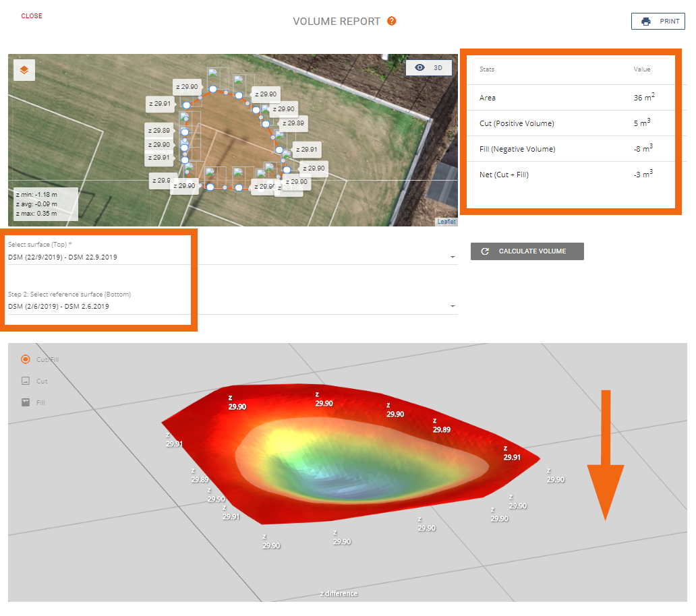Click broken image icon above topmost vertex
The image size is (696, 616).
click(x=212, y=73)
